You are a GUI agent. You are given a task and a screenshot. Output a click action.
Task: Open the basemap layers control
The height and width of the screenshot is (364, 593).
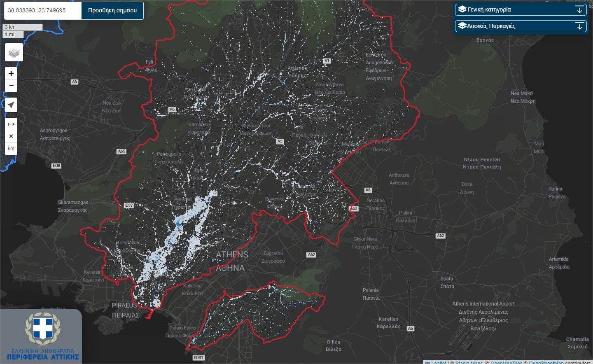tap(14, 53)
